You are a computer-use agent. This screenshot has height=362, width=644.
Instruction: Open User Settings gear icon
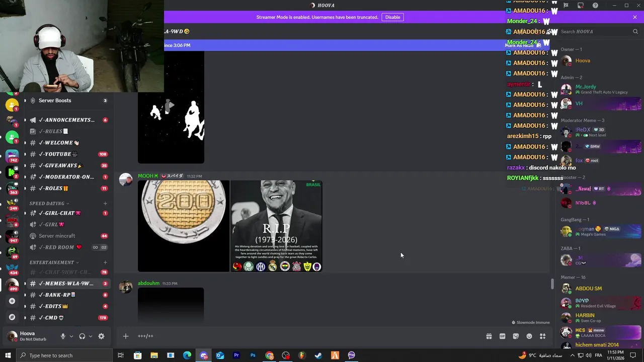click(101, 336)
